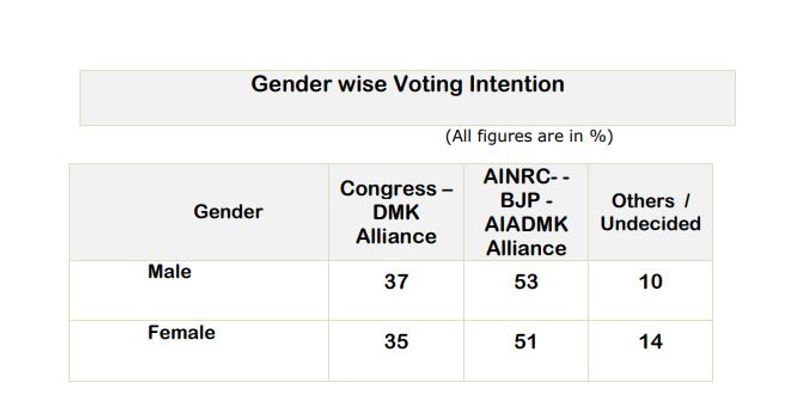The image size is (800, 411).
Task: Click the value 37 for Male
Action: click(396, 282)
